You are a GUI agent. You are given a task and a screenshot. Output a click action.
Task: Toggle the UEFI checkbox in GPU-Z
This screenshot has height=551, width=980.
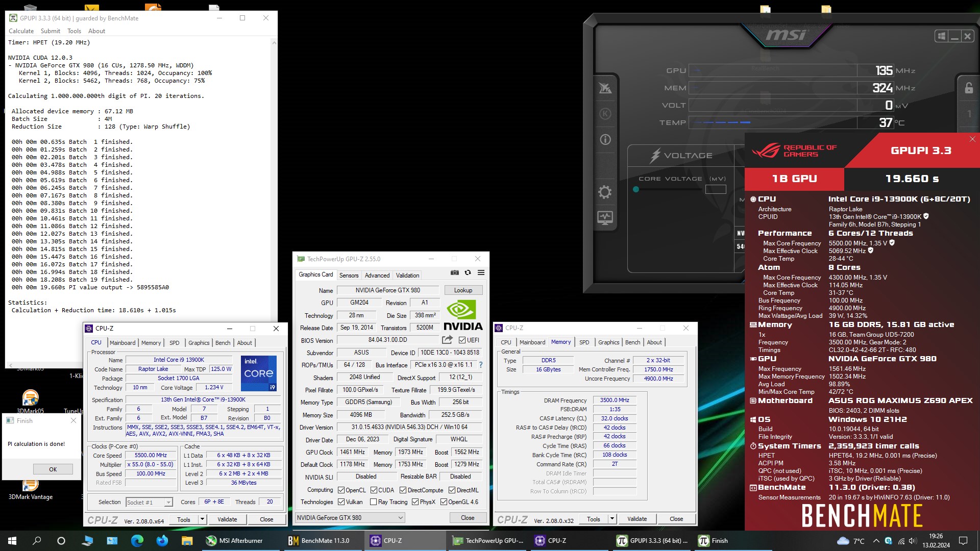tap(462, 340)
